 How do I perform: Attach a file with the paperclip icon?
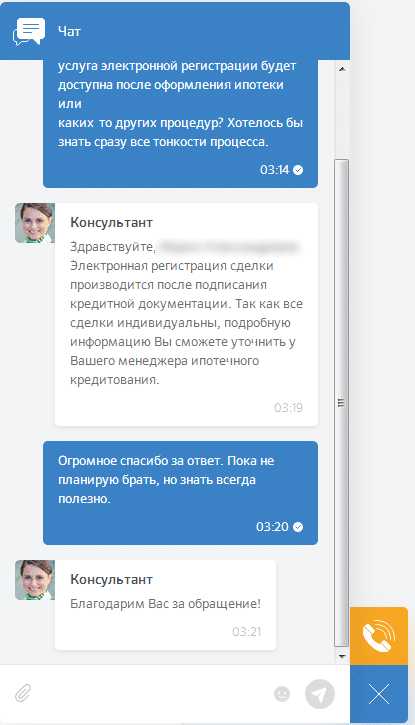[23, 694]
